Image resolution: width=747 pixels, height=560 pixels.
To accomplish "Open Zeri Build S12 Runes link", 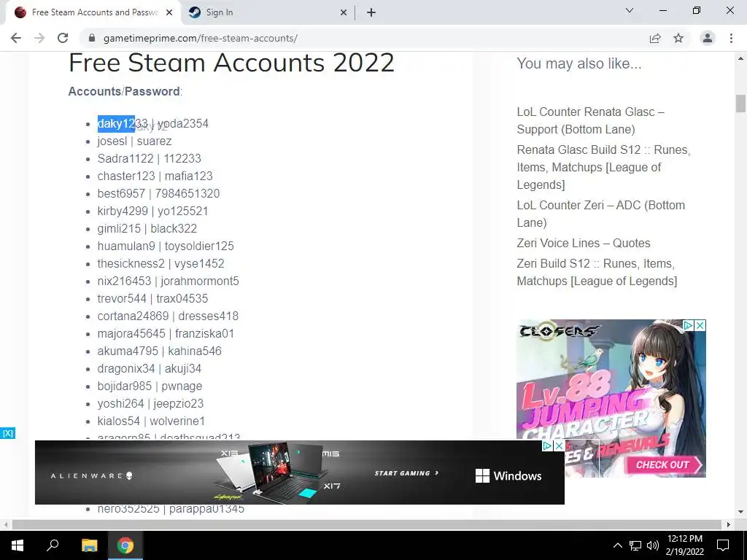I will point(597,273).
